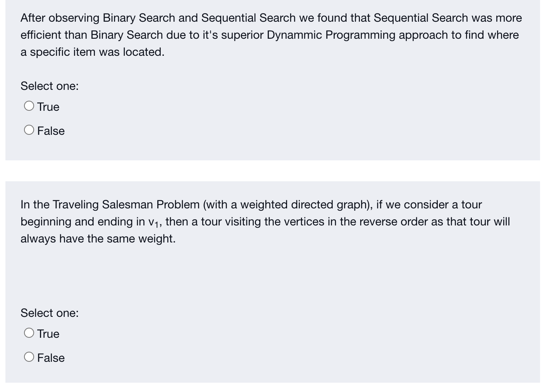Click the "False" label text under Binary Search question
547x392 pixels.
point(51,131)
